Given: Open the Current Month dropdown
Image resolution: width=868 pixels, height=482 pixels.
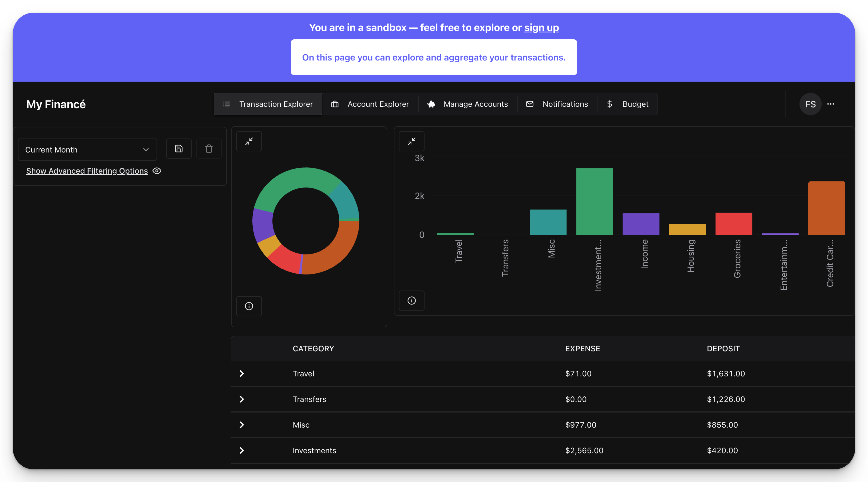Looking at the screenshot, I should tap(87, 150).
